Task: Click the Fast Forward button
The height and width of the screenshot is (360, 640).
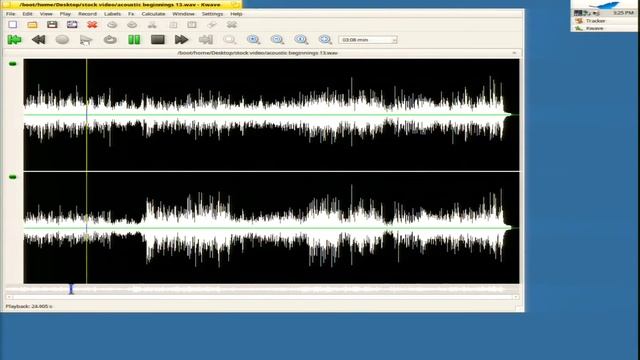Action: (x=182, y=40)
